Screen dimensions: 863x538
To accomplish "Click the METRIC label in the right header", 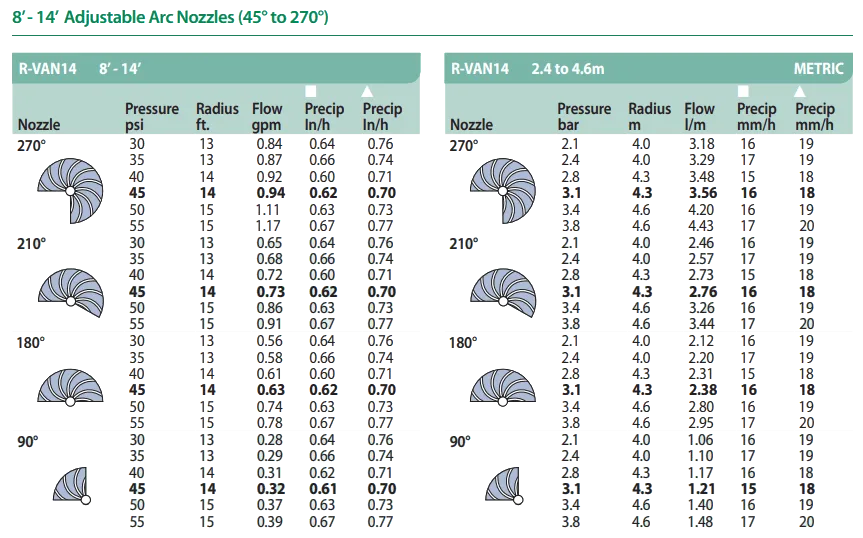I will pyautogui.click(x=818, y=69).
